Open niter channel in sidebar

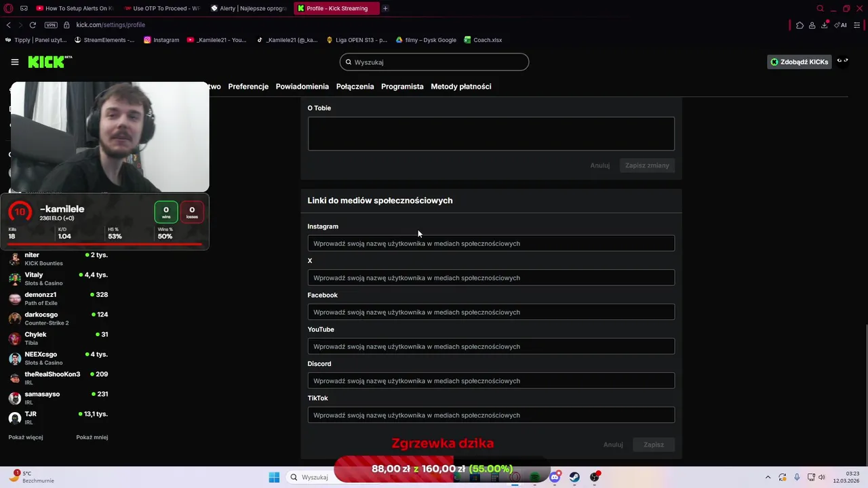pyautogui.click(x=58, y=259)
